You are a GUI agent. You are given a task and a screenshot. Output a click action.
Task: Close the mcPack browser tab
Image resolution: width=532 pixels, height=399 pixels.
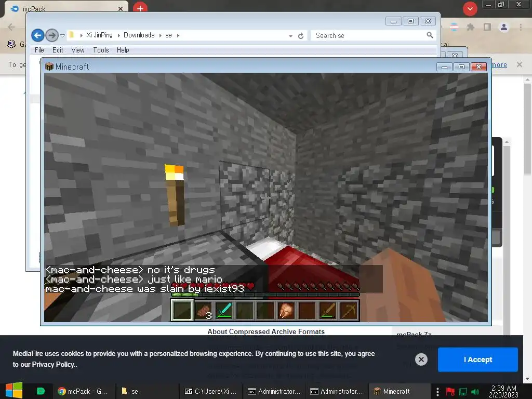point(121,9)
